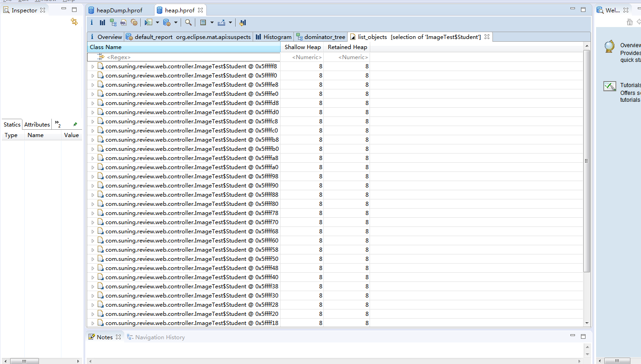Image resolution: width=641 pixels, height=364 pixels.
Task: Maximize the Notes panel
Action: tap(583, 336)
